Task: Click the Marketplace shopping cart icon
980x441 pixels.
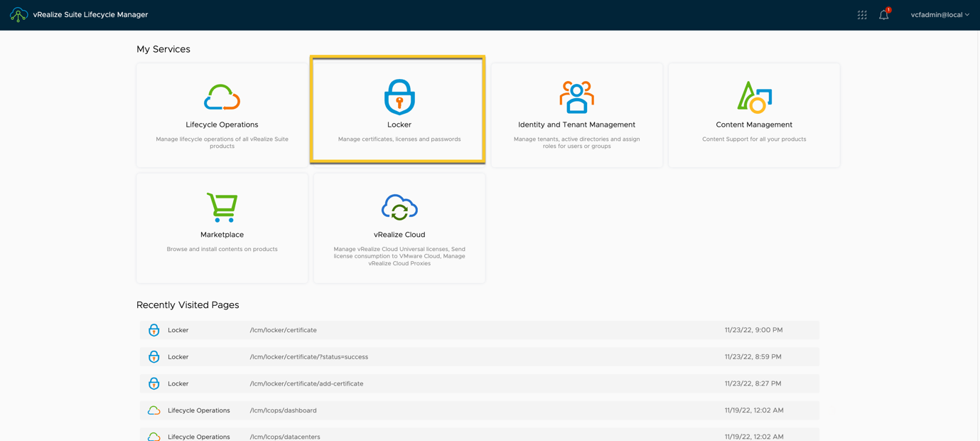Action: [x=222, y=207]
